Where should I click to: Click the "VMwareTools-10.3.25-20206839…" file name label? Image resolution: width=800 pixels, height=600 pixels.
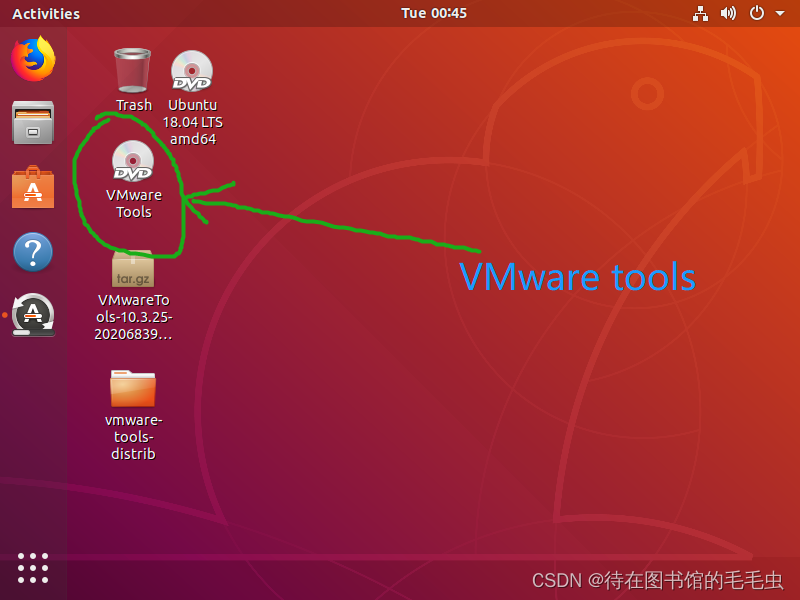tap(133, 317)
